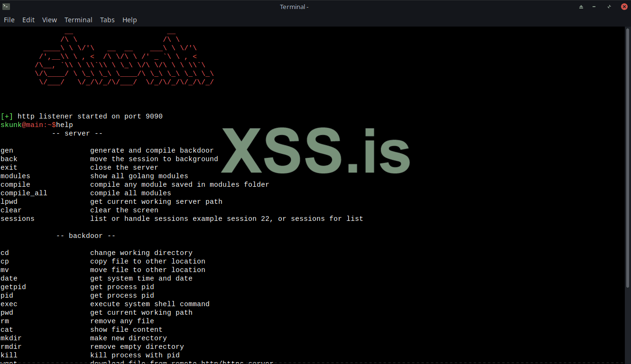Screen dimensions: 631x364
Task: Select the 'cd' command name
Action: [x=5, y=253]
